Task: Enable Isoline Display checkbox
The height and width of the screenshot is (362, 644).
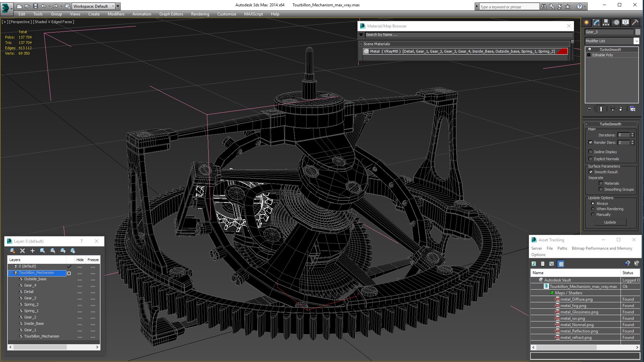Action: 591,152
